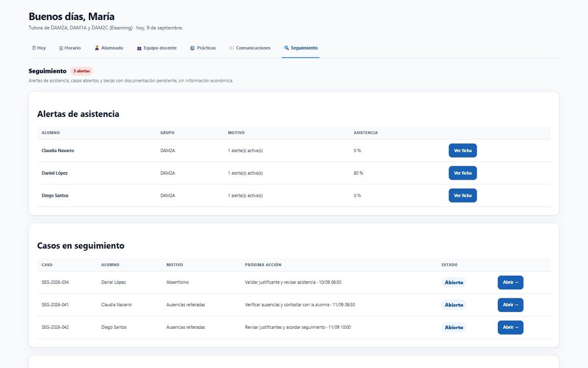
Task: Click the Alertas de asistencia heading
Action: (78, 114)
